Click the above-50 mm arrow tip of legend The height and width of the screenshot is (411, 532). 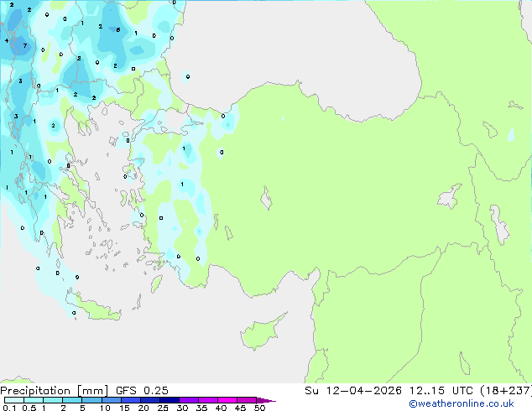(x=266, y=400)
